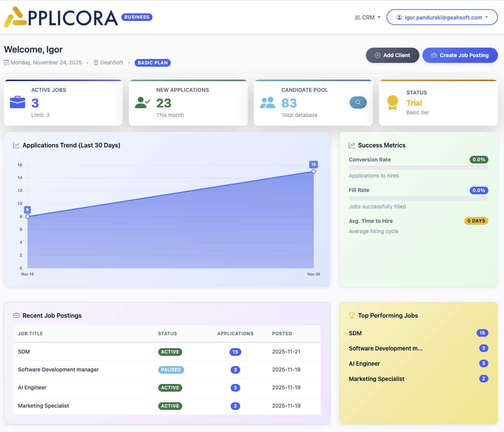Select the chart icon next to Success Metrics
504x432 pixels.
coord(352,145)
